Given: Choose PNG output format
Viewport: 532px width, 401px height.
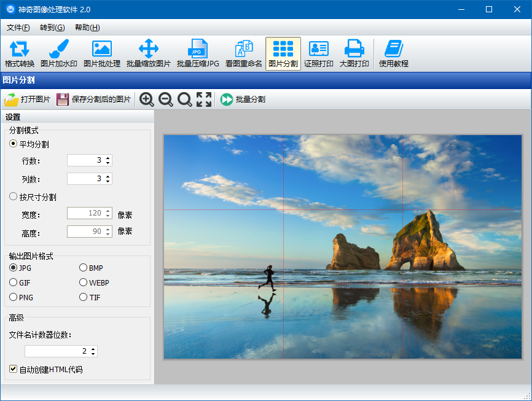Looking at the screenshot, I should (22, 297).
